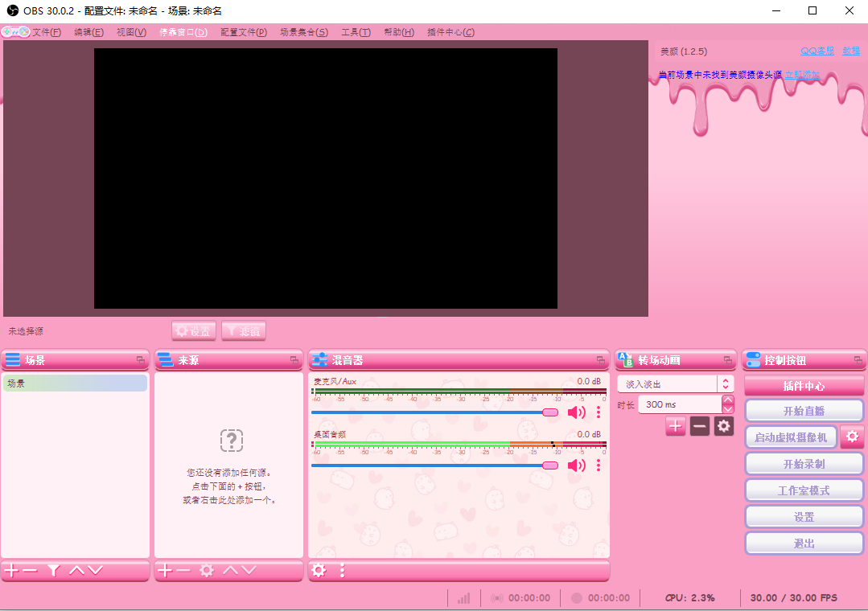
Task: Undock the 场景 panel with float icon
Action: click(x=141, y=360)
